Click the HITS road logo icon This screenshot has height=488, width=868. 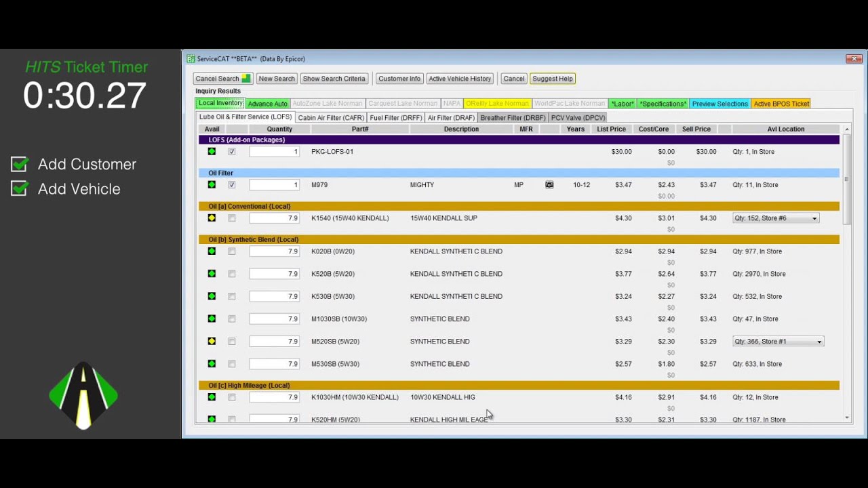coord(83,396)
